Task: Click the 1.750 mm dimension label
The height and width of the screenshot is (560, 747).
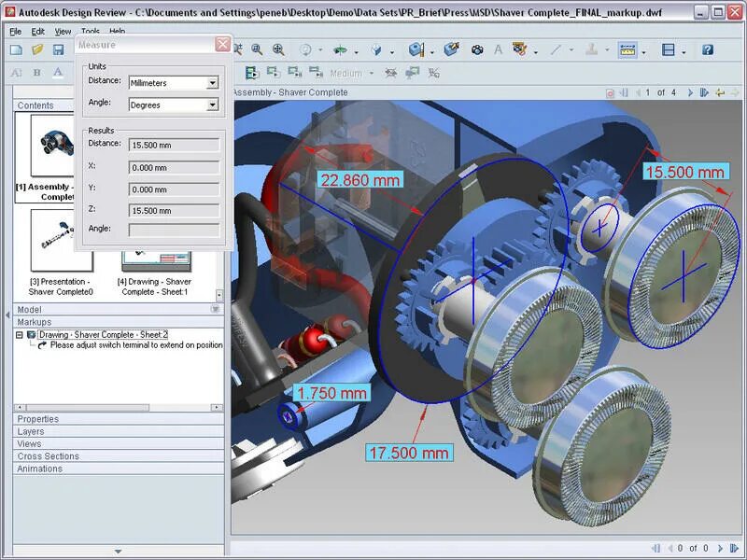Action: pyautogui.click(x=331, y=393)
